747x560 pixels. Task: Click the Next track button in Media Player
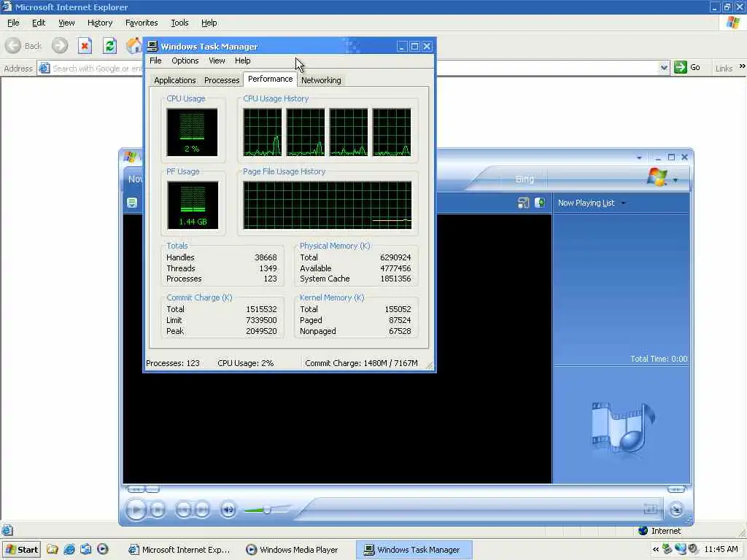pyautogui.click(x=202, y=510)
